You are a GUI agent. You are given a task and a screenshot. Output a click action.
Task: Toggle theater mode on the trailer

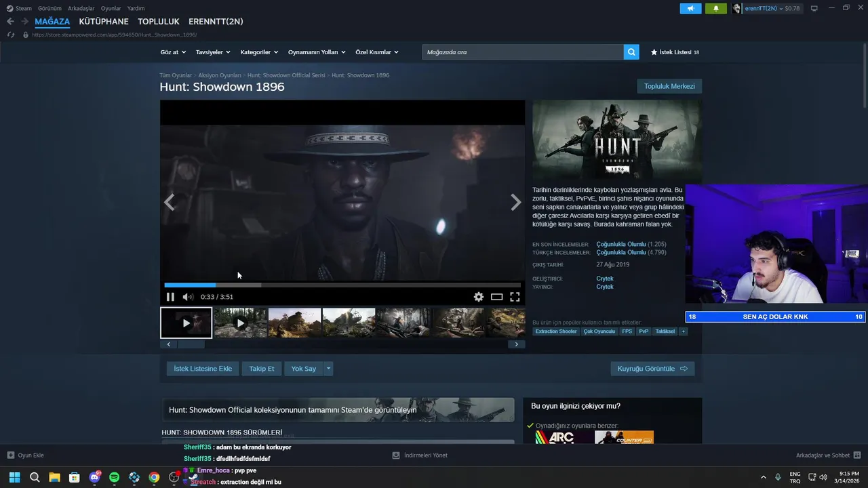(496, 297)
